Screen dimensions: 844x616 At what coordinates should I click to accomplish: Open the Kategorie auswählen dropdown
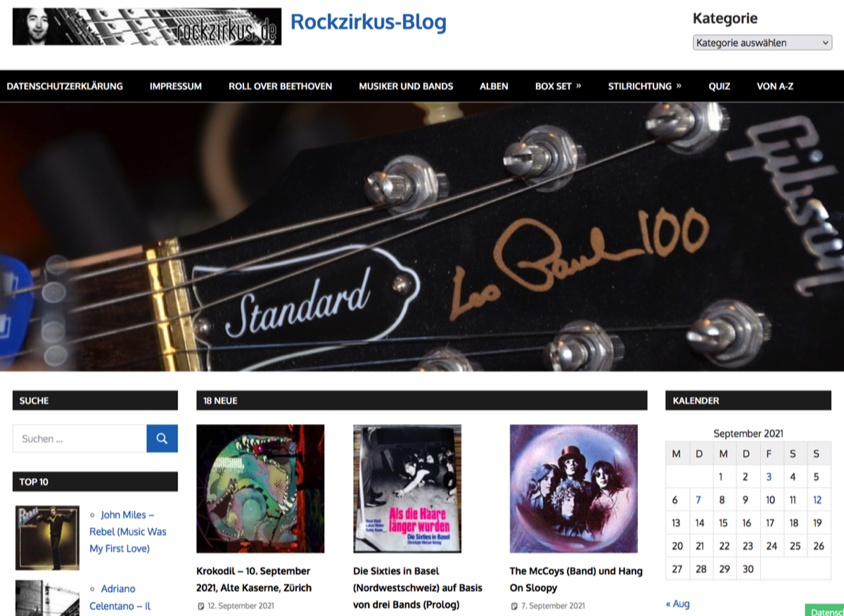tap(762, 43)
